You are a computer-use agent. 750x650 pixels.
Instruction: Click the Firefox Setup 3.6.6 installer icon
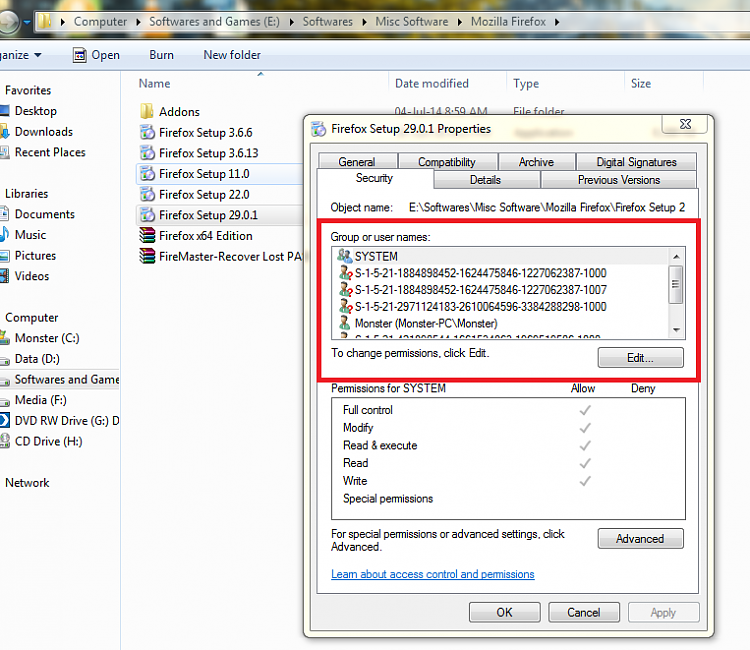[x=147, y=132]
